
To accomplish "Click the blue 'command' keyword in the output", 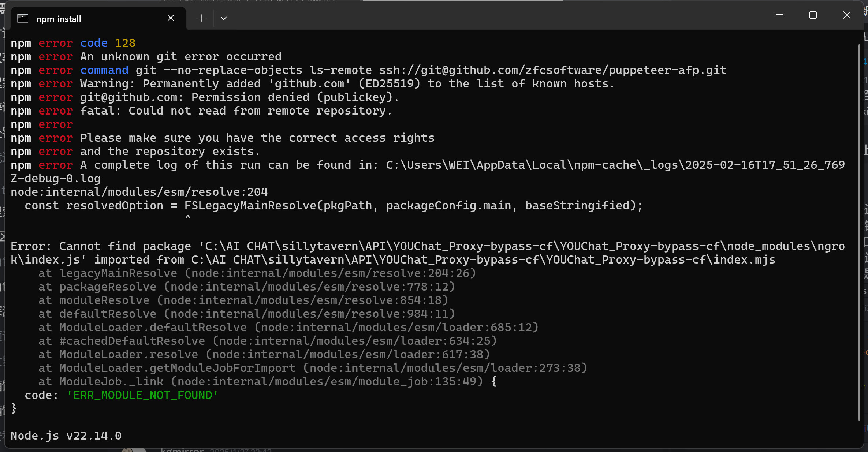I will [x=104, y=70].
